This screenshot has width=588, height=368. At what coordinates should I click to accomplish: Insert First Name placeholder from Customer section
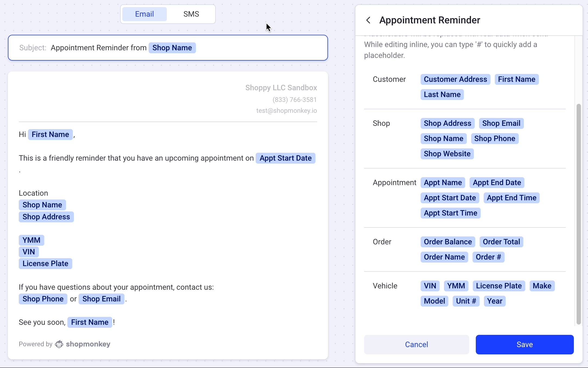[517, 79]
